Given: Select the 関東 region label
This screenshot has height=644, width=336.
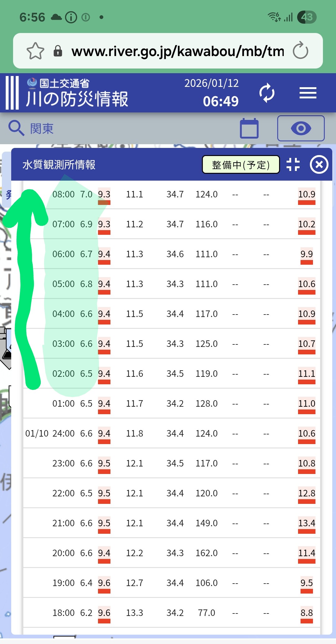Looking at the screenshot, I should [x=42, y=129].
